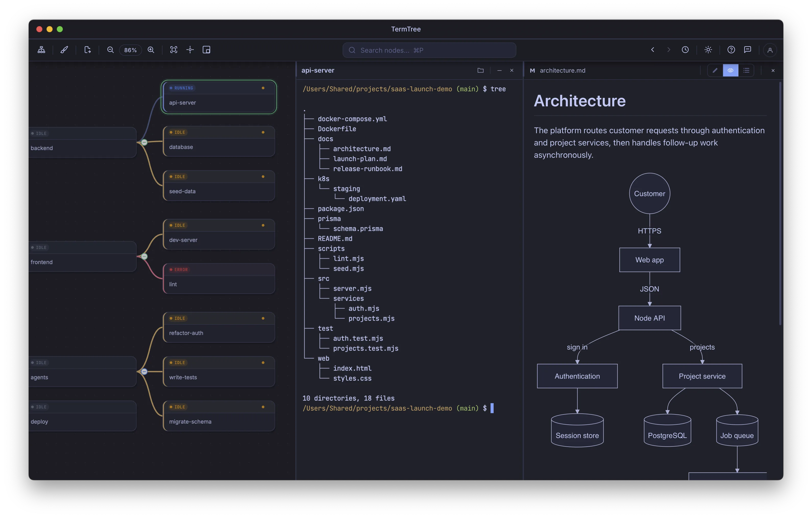The image size is (812, 518).
Task: Collapse the backend node's children
Action: coord(144,142)
